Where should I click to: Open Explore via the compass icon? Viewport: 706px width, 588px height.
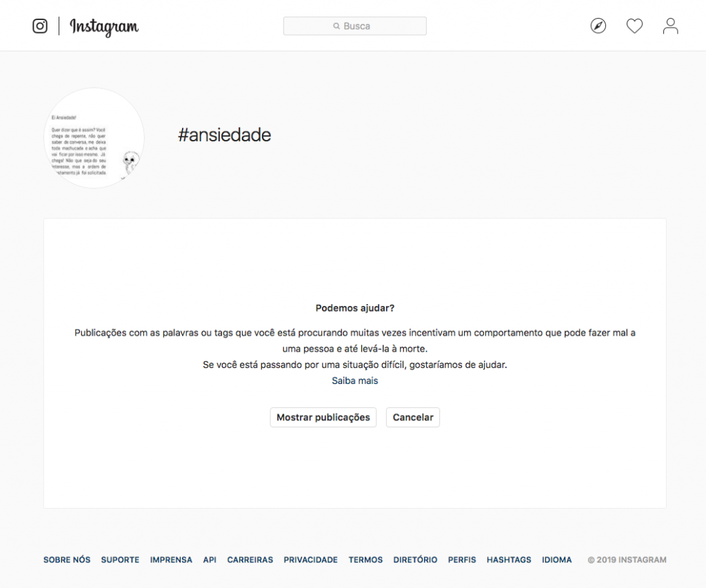(598, 26)
